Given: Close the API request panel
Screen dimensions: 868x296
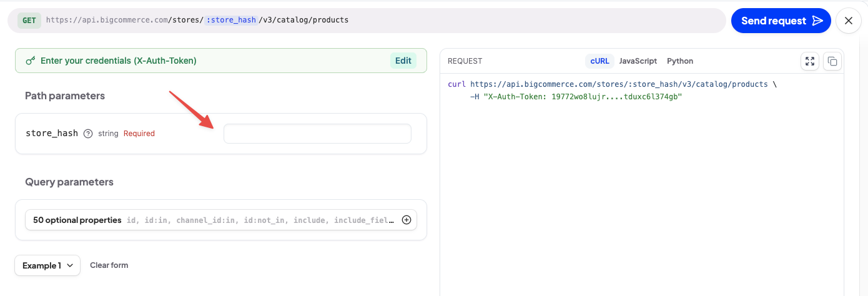Looking at the screenshot, I should click(x=849, y=21).
